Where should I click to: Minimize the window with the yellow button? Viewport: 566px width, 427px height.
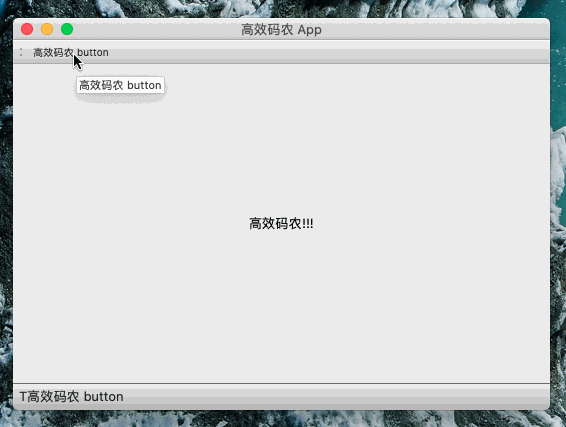[x=47, y=29]
